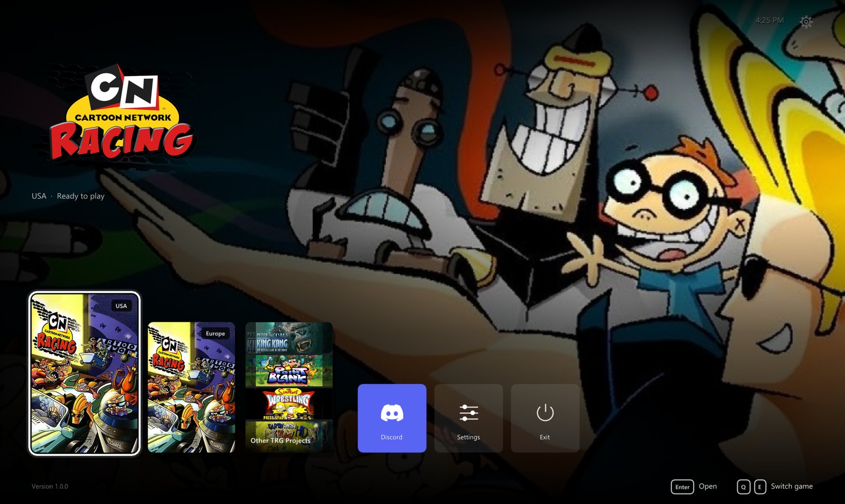Viewport: 845px width, 504px height.
Task: Click the Open label at the bottom
Action: click(708, 486)
